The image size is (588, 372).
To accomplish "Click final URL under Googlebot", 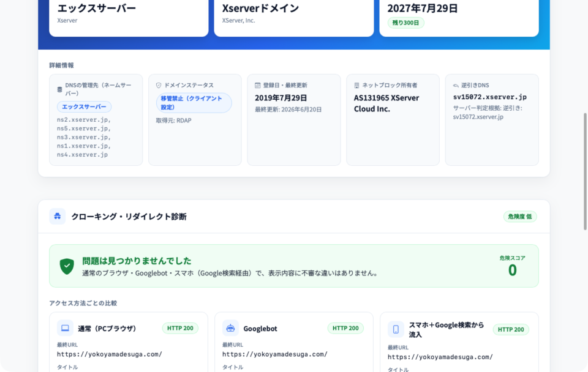I will tap(275, 354).
